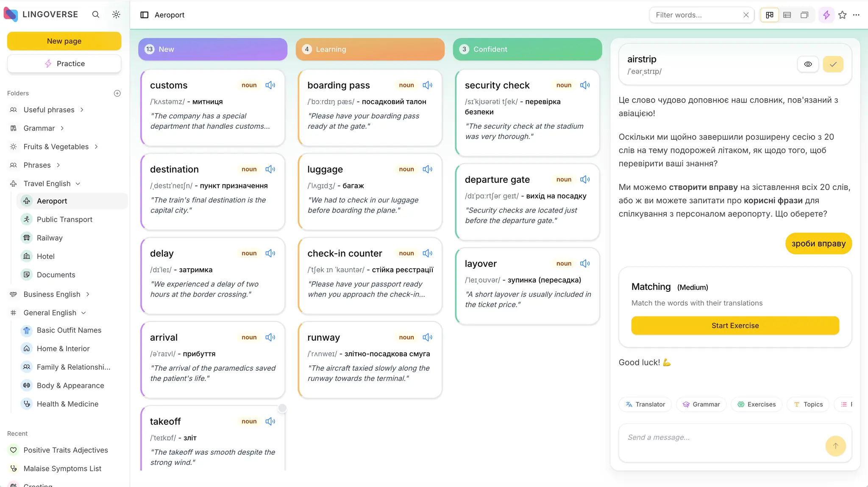This screenshot has width=868, height=487.
Task: Add a new folder with plus icon
Action: pyautogui.click(x=117, y=93)
